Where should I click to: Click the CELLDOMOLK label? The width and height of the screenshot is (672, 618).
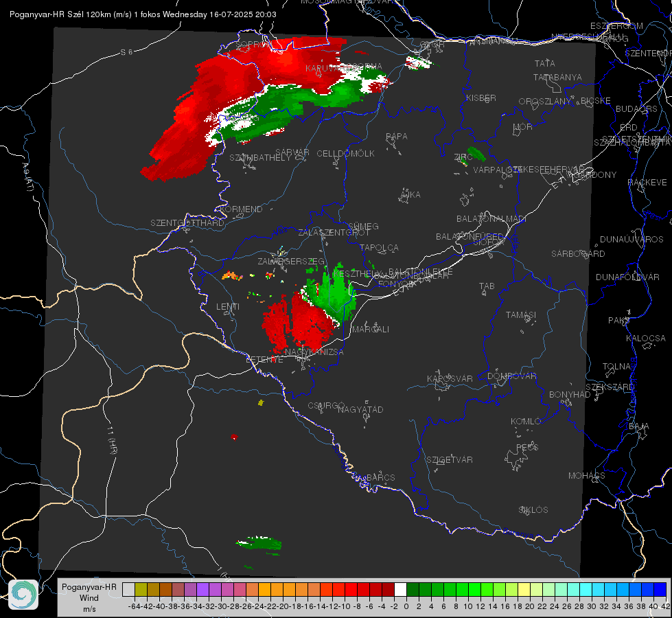(x=345, y=153)
